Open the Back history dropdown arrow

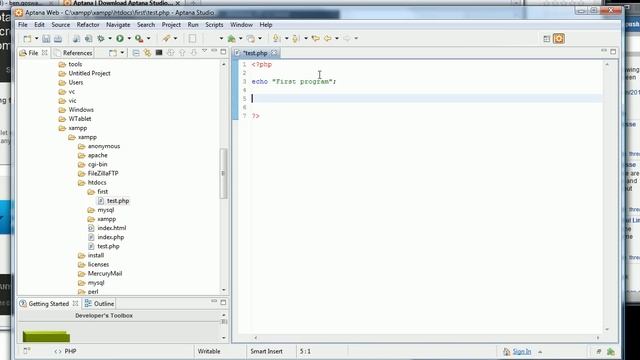point(337,38)
